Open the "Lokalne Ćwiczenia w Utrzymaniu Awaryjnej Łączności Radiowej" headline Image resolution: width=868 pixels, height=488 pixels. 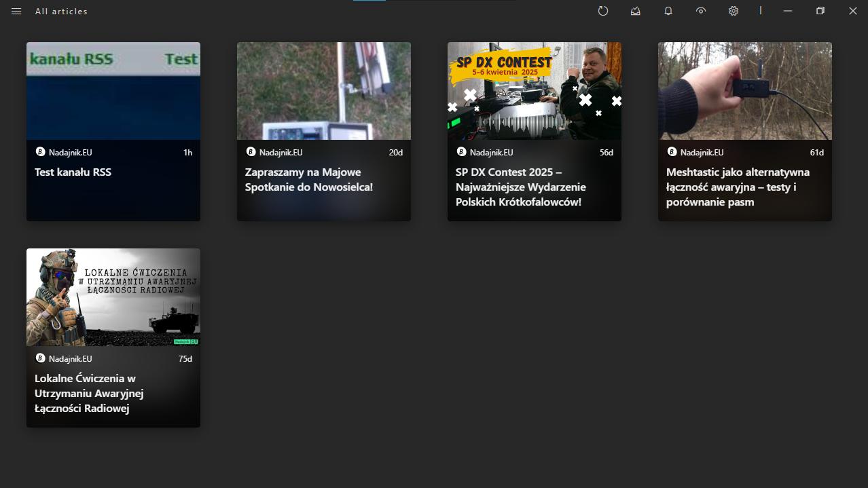pos(89,394)
